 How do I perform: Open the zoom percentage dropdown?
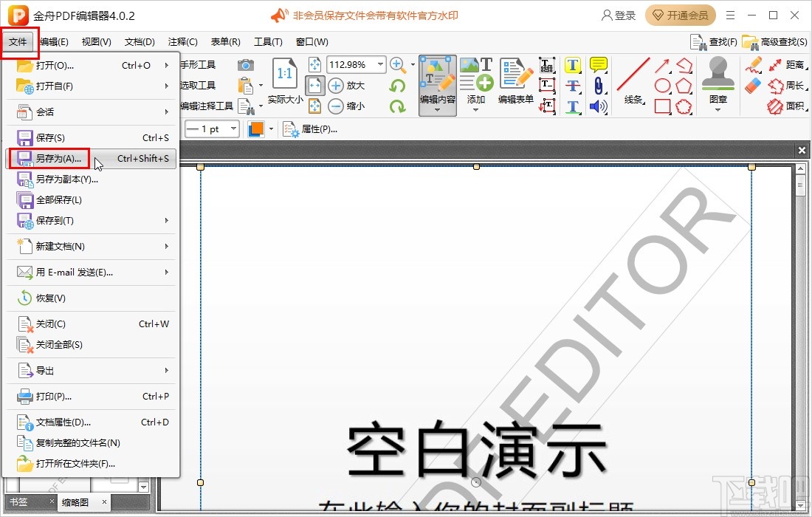pyautogui.click(x=379, y=64)
